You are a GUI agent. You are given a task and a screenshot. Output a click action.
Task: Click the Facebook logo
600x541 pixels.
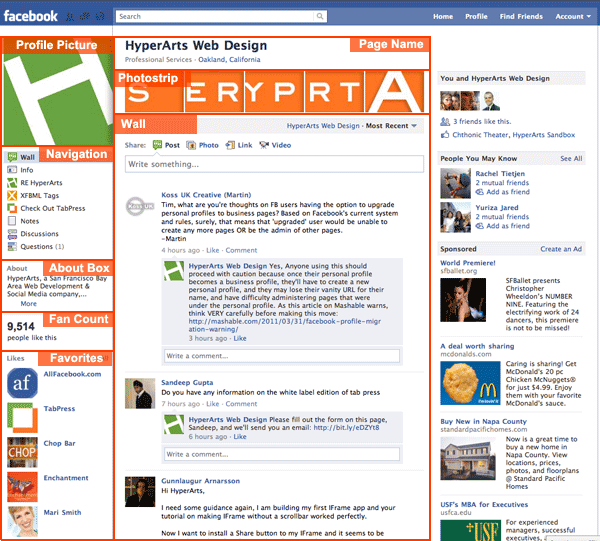tap(31, 16)
